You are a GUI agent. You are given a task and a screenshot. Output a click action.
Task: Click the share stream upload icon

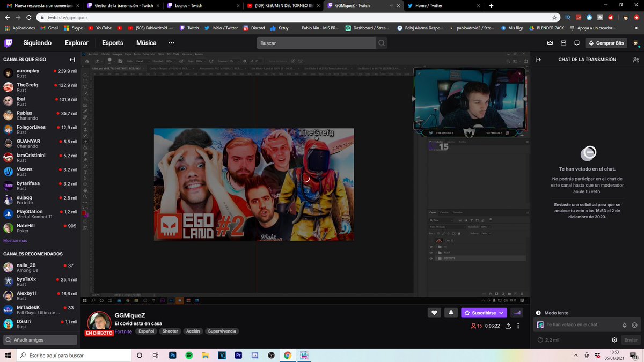508,326
